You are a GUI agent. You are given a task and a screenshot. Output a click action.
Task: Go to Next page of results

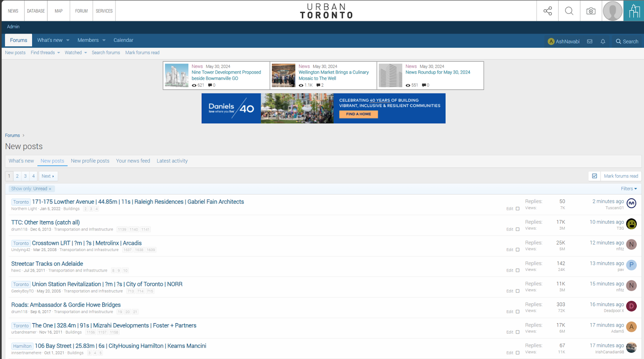[x=48, y=176]
